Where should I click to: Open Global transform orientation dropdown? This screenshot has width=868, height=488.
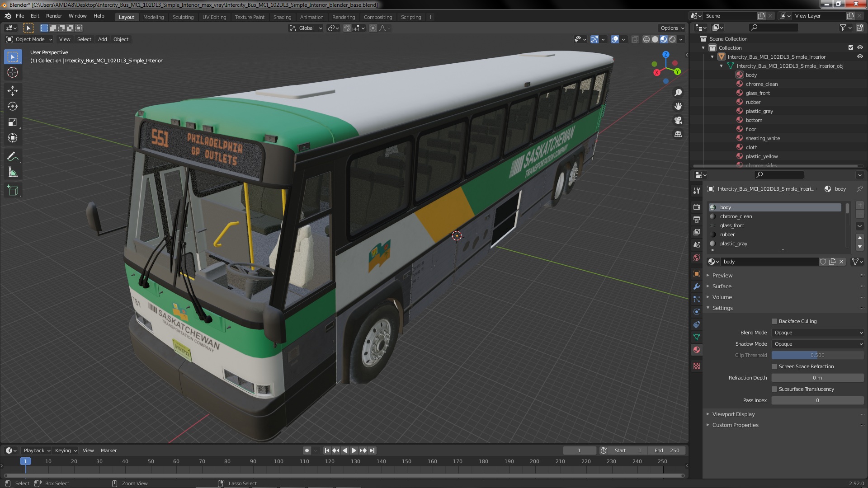pyautogui.click(x=306, y=28)
